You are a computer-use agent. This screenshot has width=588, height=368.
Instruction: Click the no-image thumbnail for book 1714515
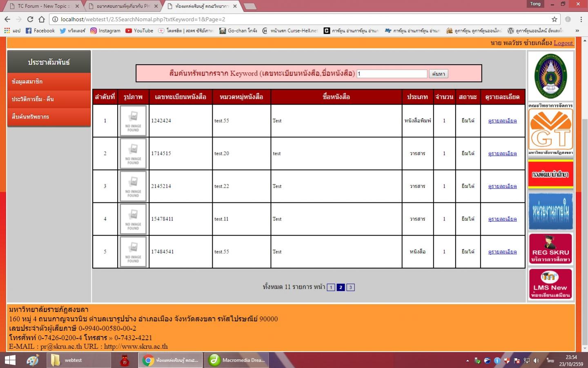point(133,153)
